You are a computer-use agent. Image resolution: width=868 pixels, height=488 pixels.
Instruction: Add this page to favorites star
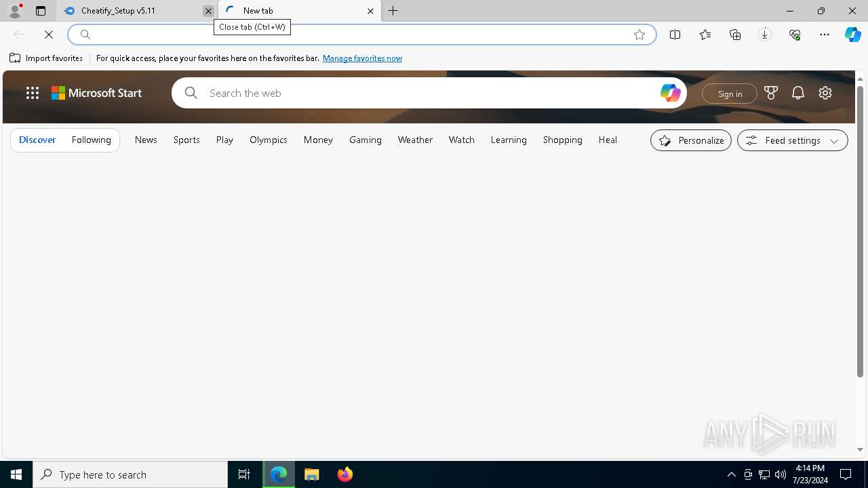click(639, 35)
